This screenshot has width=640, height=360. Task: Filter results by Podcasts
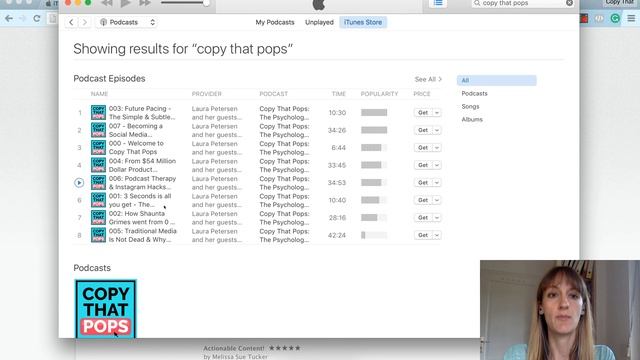[474, 93]
